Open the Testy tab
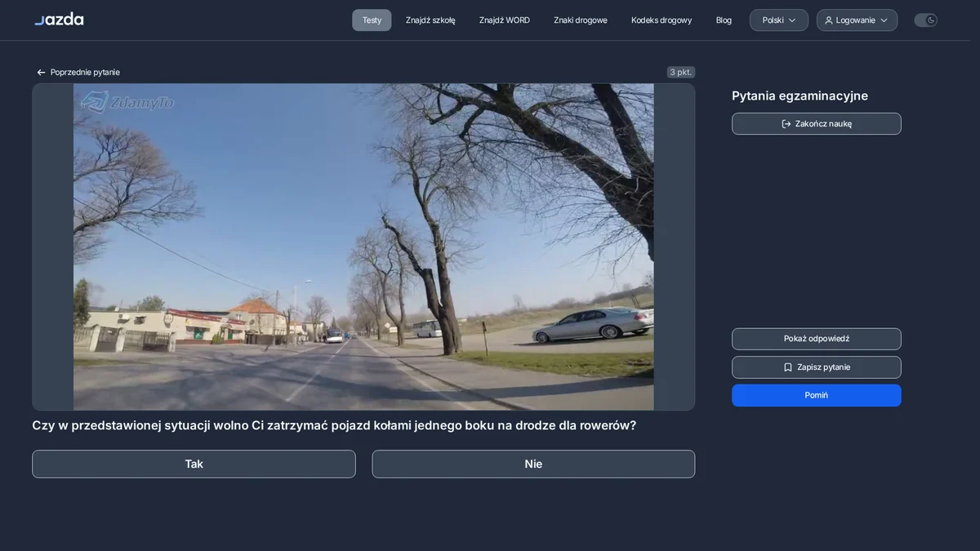This screenshot has width=980, height=551. pos(372,20)
